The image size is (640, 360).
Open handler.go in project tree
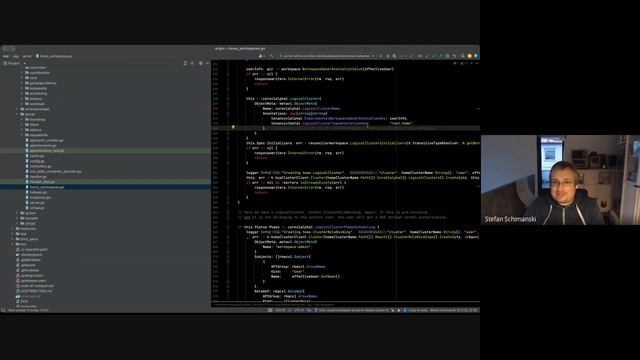coord(36,177)
